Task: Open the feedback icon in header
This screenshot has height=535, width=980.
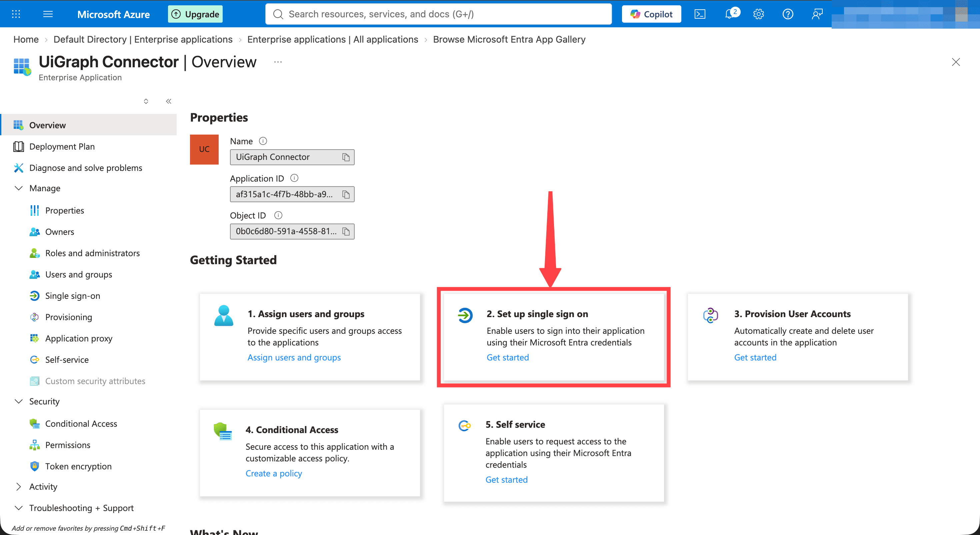Action: pos(817,14)
